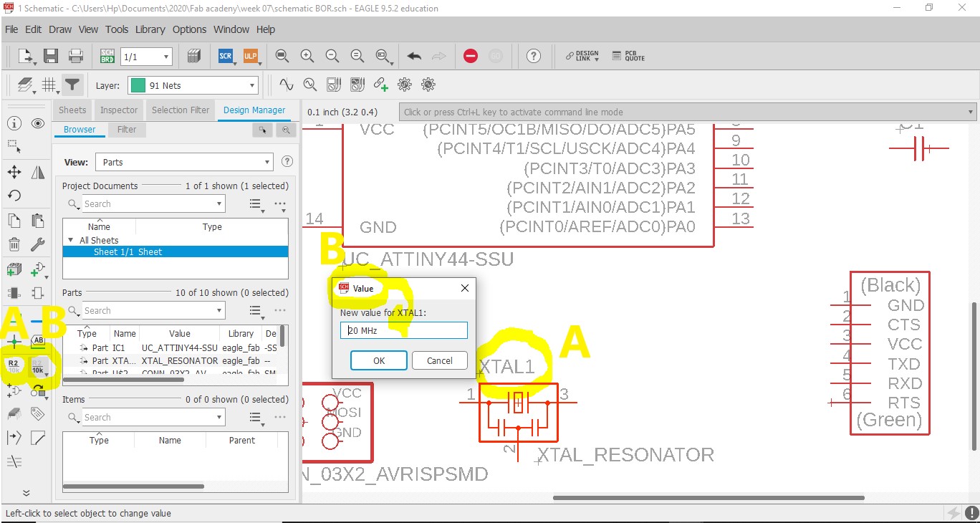Open the Parts search dropdown arrow
Viewport: 980px width, 523px height.
point(219,311)
